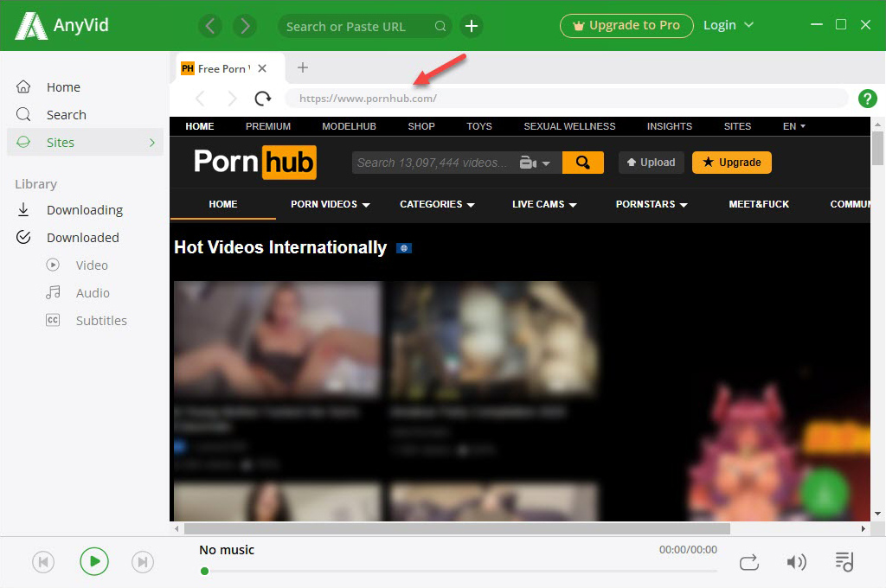This screenshot has width=886, height=588.
Task: Open the playlist queue icon
Action: [844, 562]
